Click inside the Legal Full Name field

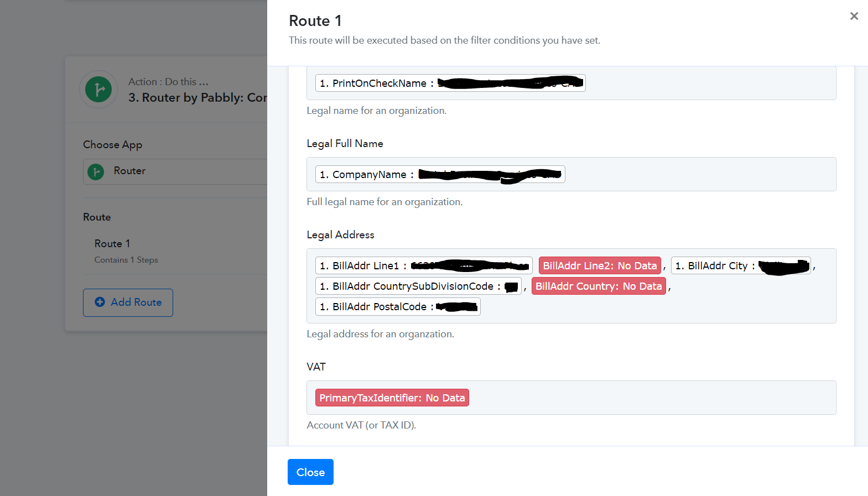[700, 174]
